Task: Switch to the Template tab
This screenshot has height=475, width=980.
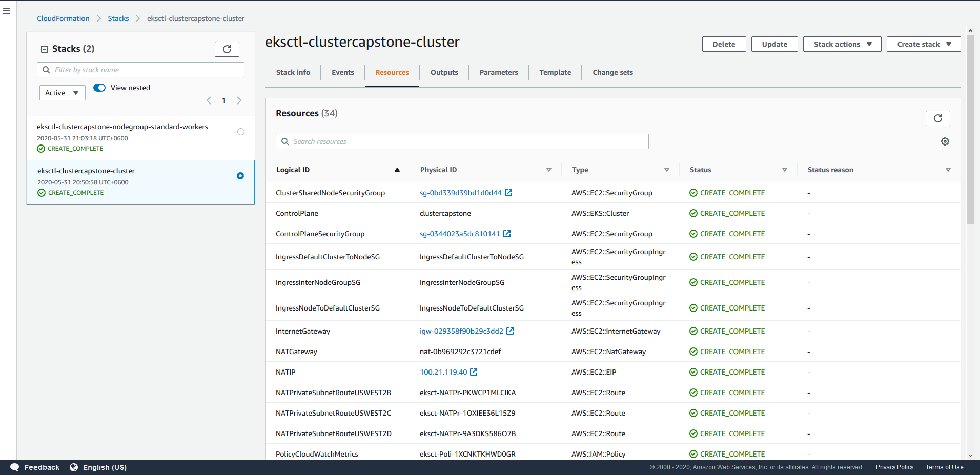Action: point(555,72)
